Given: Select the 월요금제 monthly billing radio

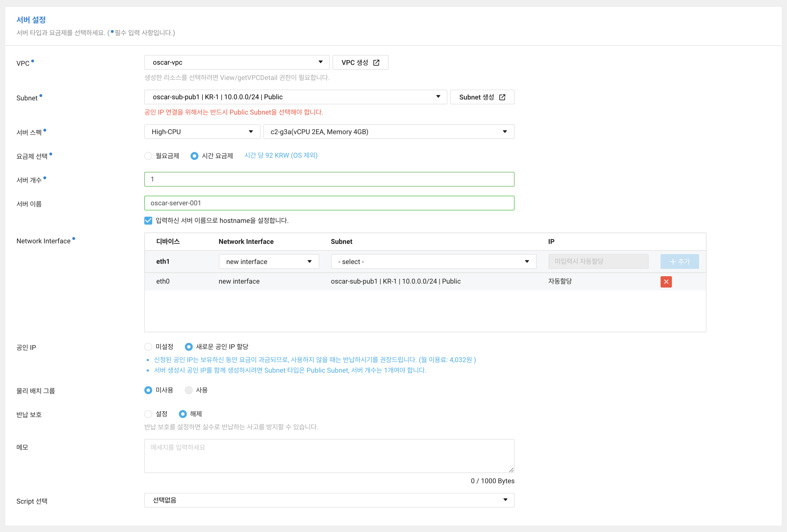Looking at the screenshot, I should pyautogui.click(x=148, y=156).
